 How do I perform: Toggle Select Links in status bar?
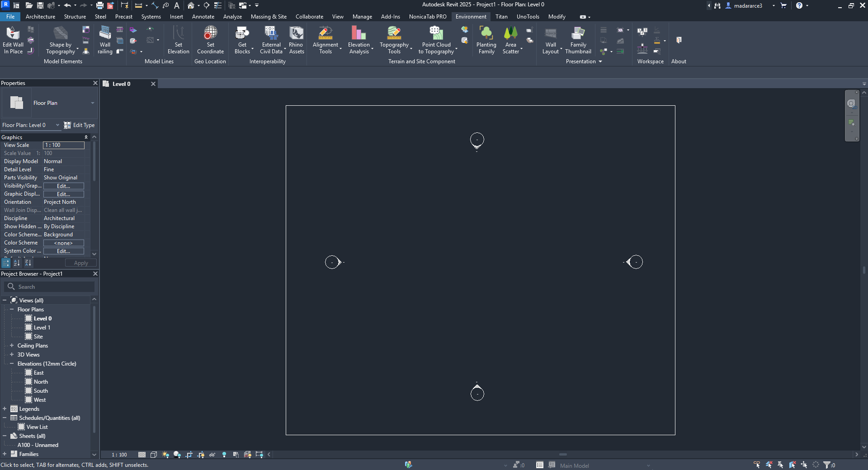(757, 465)
